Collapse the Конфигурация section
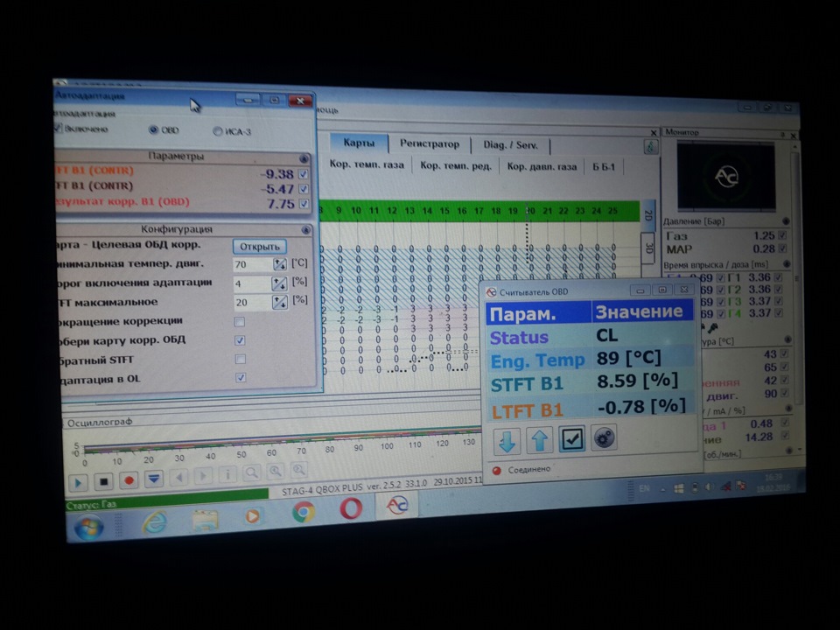 305,230
